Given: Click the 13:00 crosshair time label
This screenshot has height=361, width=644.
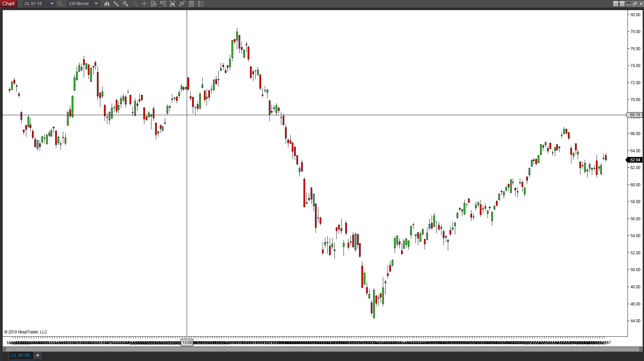Looking at the screenshot, I should pos(187,342).
